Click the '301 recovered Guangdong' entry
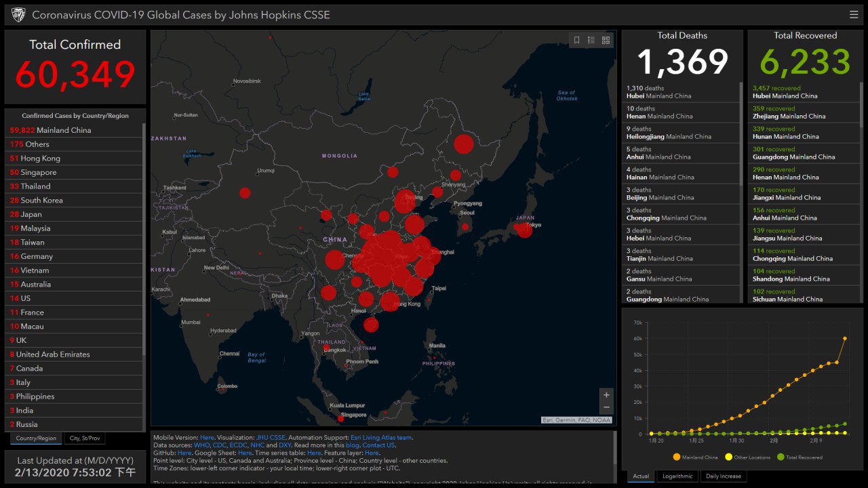Screen dimensions: 868x488 [x=804, y=153]
